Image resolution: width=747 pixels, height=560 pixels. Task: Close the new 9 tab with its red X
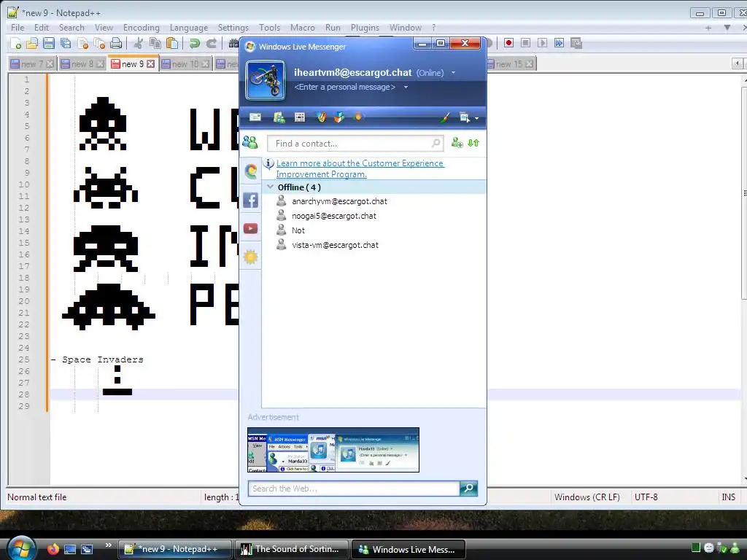tap(150, 64)
